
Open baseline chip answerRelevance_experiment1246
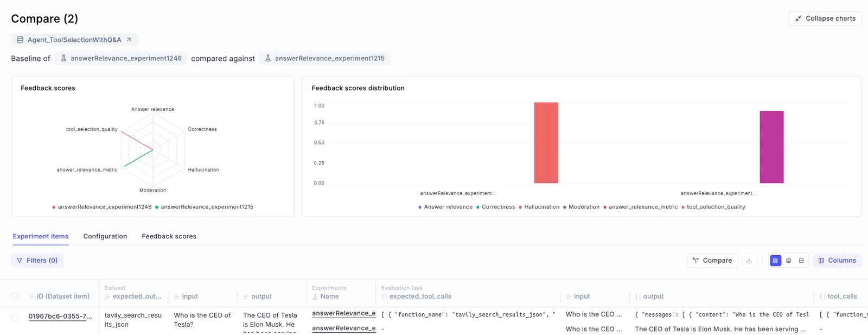(121, 58)
